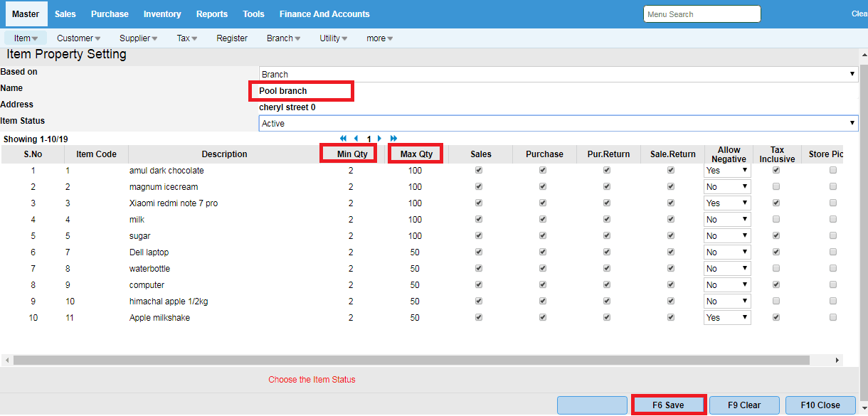Go to the previous page of items
868x416 pixels.
(x=356, y=139)
